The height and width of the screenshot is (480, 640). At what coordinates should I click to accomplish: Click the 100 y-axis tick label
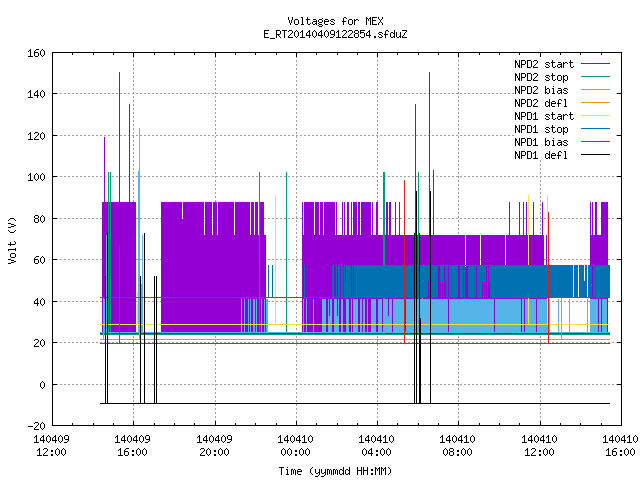[x=36, y=178]
